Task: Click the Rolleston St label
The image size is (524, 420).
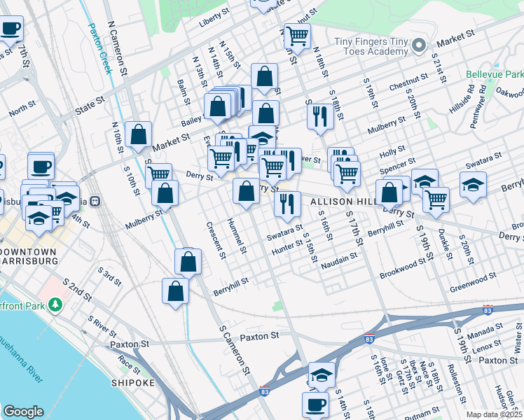Action: point(457,384)
